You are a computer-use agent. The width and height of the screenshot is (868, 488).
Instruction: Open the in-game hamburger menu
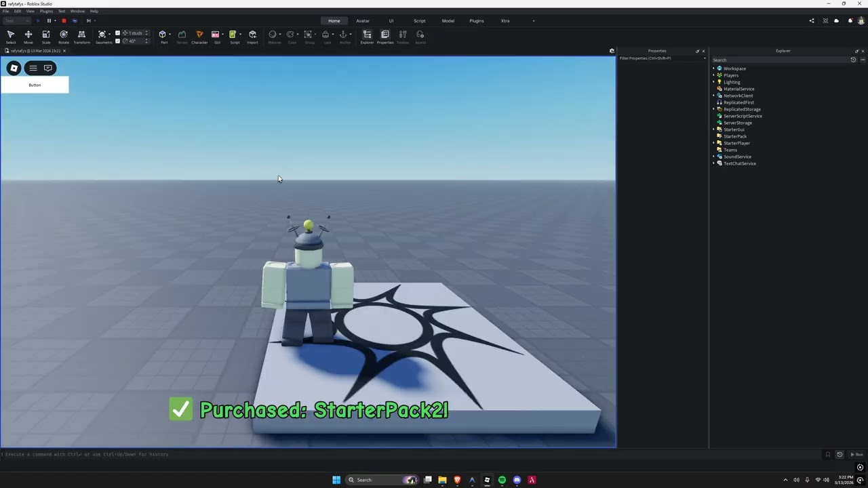click(33, 68)
